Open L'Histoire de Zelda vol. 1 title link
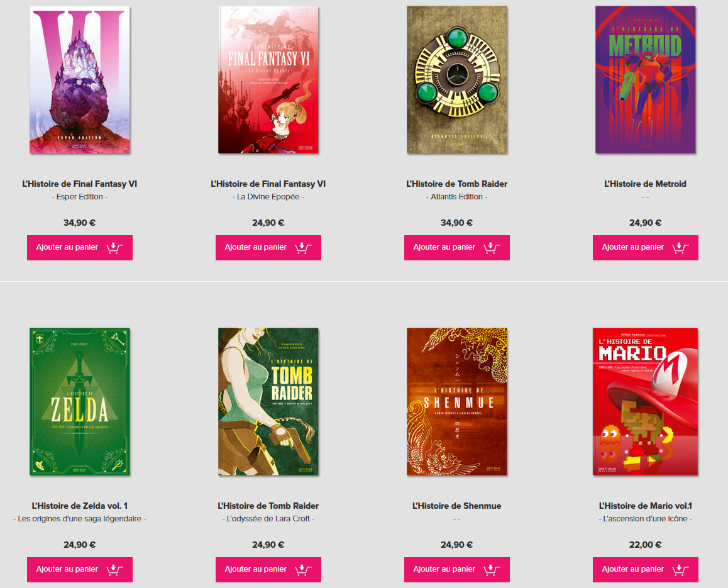728x588 pixels. pyautogui.click(x=80, y=506)
